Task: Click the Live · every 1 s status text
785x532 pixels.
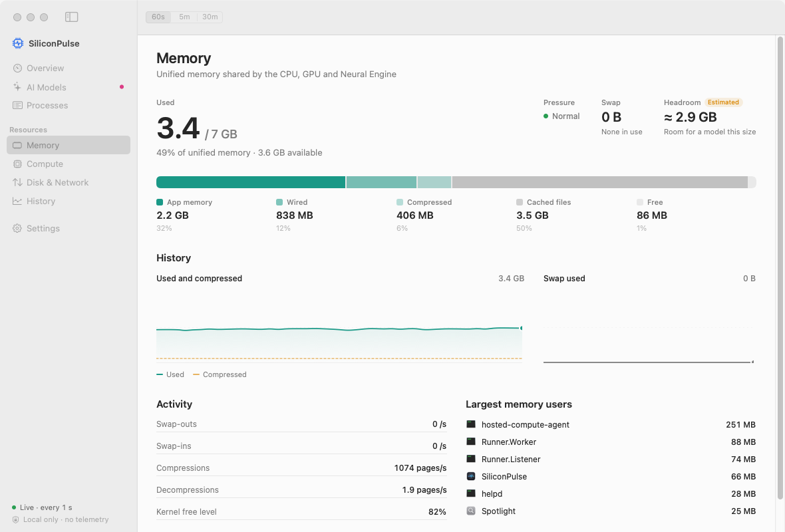Action: (x=46, y=507)
